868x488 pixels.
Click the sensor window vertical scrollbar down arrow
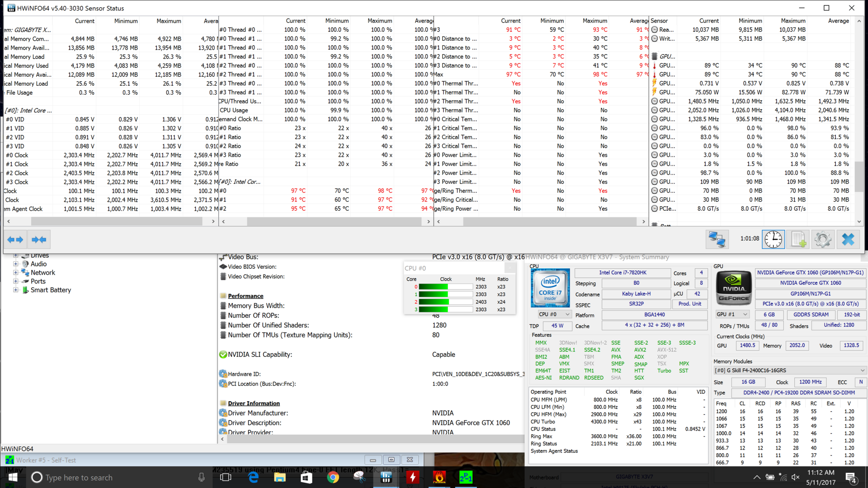tap(859, 221)
